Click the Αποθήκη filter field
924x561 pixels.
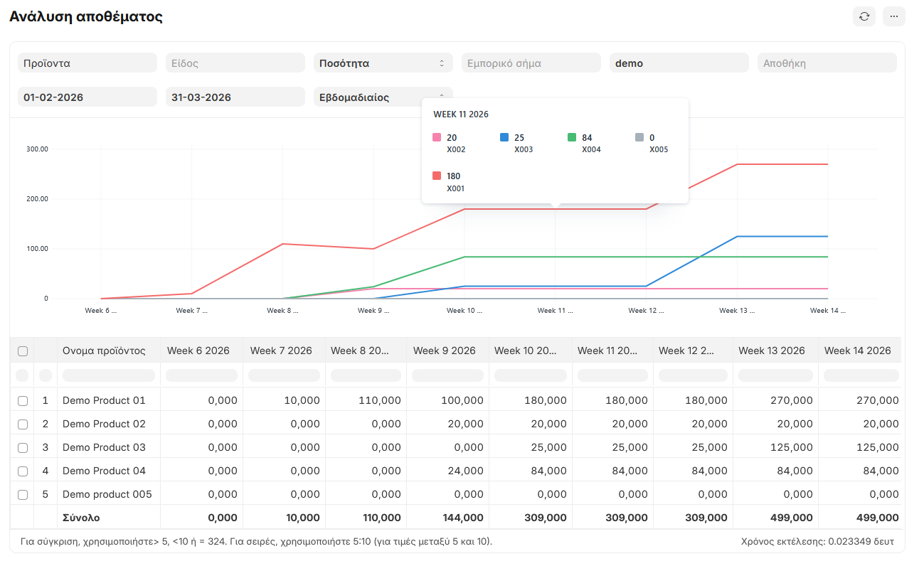point(827,63)
